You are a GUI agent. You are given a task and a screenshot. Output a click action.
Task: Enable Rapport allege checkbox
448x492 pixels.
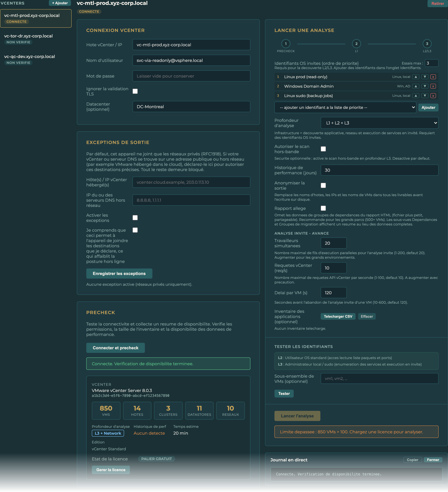pos(323,208)
